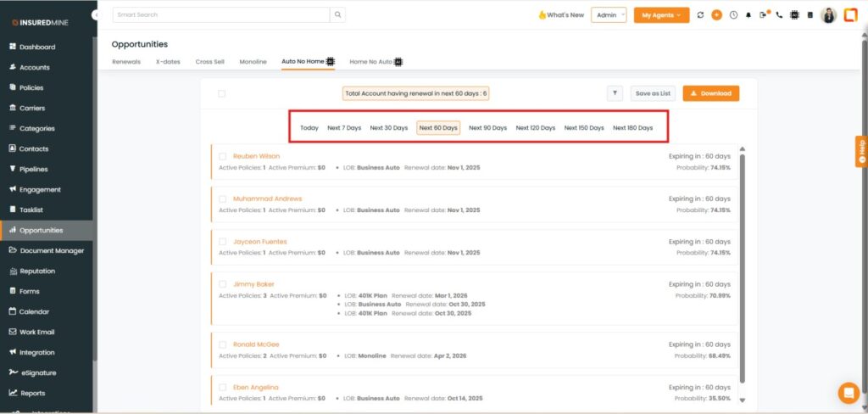Toggle the select all accounts checkbox
Viewport: 868px width, 414px height.
click(222, 93)
